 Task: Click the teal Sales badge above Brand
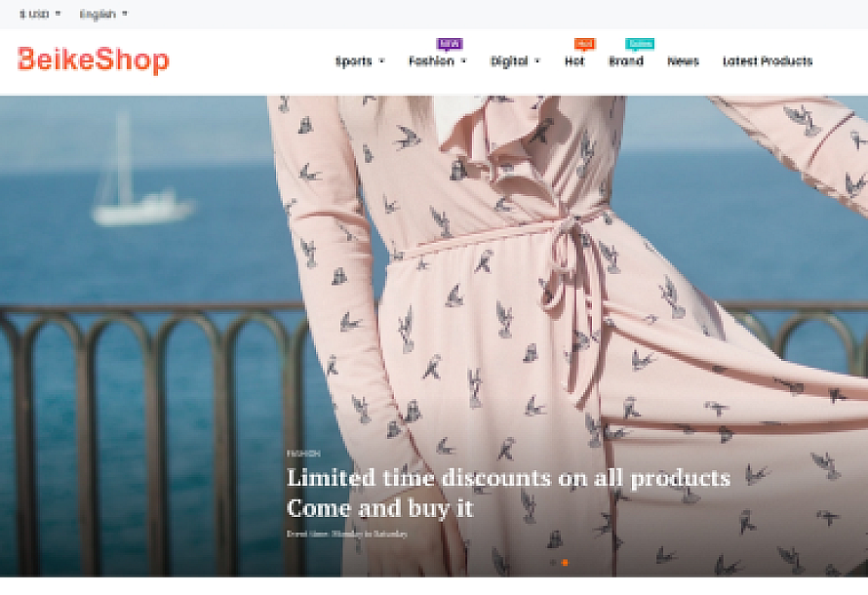pyautogui.click(x=640, y=44)
